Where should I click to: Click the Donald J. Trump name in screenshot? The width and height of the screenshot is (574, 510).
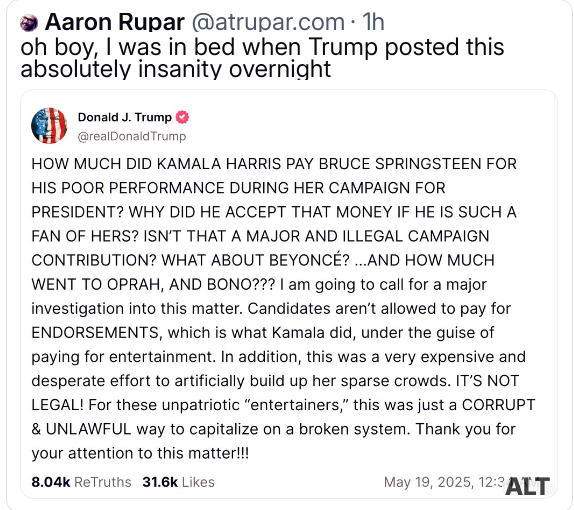point(124,117)
